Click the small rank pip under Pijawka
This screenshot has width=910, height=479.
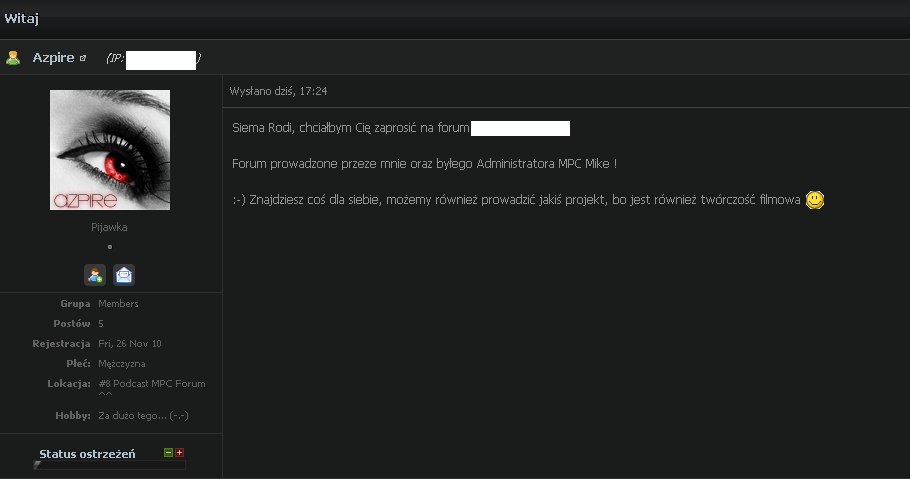(110, 247)
